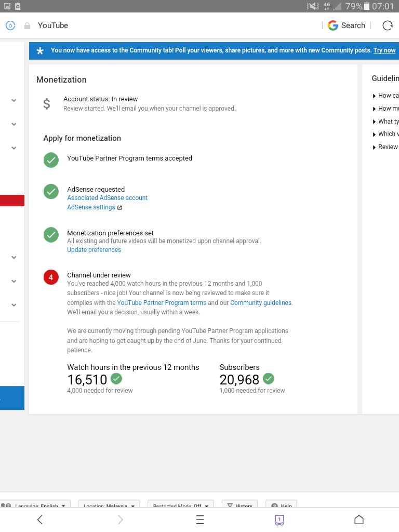399x532 pixels.
Task: Click the star icon in blue banner
Action: [40, 51]
